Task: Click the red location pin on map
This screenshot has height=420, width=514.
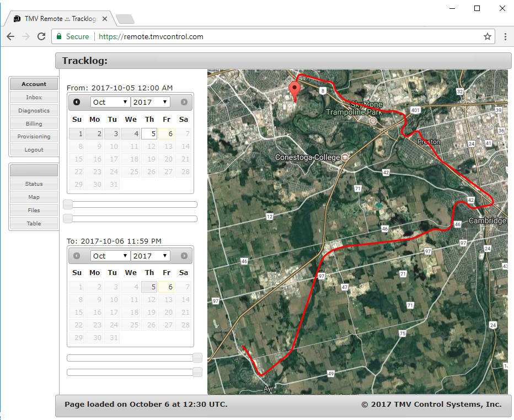Action: (x=295, y=91)
